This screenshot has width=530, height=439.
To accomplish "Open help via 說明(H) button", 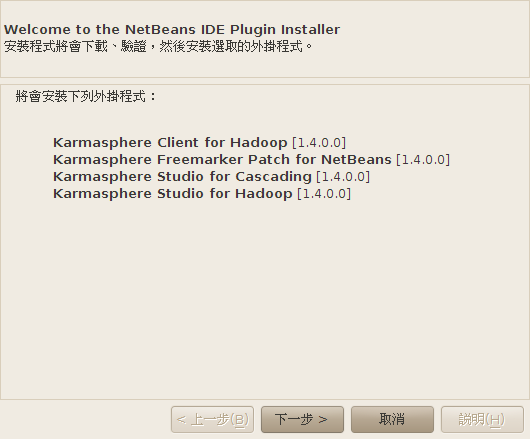I will click(x=482, y=419).
